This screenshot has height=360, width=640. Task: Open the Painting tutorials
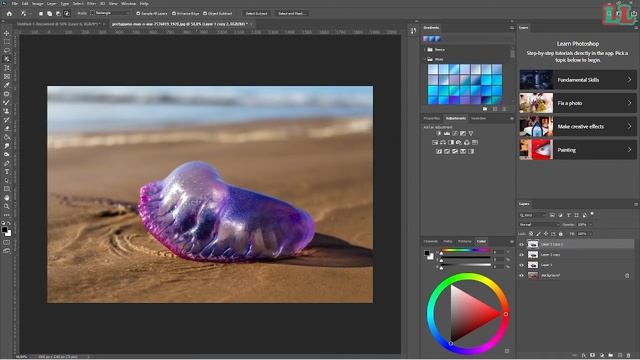578,150
